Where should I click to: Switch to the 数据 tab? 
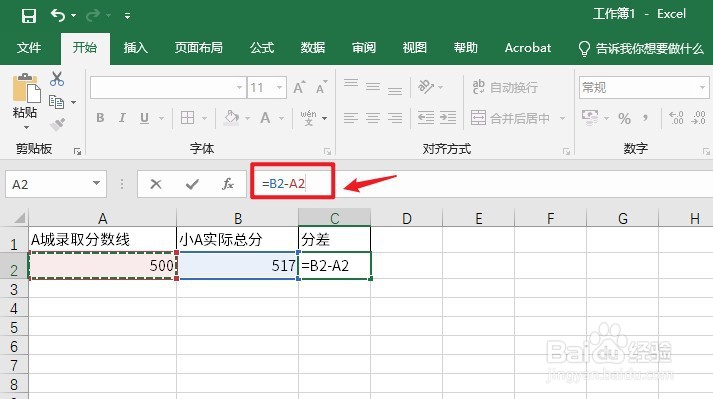[x=313, y=48]
